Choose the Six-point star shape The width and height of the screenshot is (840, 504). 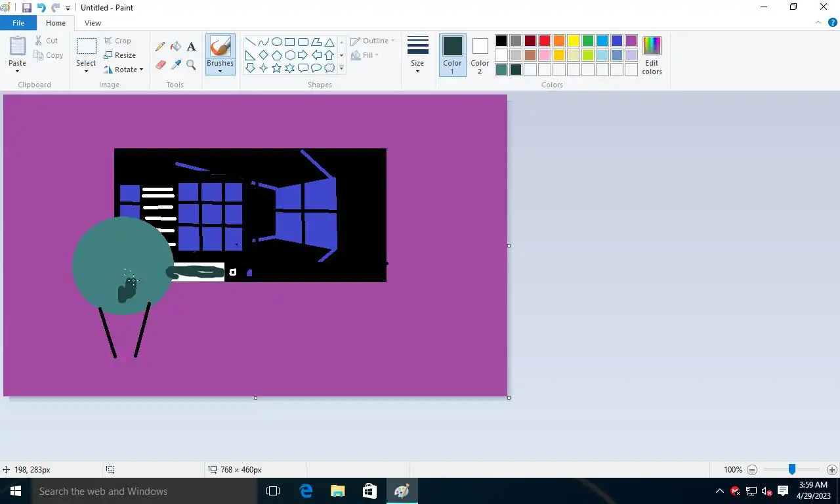pyautogui.click(x=289, y=68)
